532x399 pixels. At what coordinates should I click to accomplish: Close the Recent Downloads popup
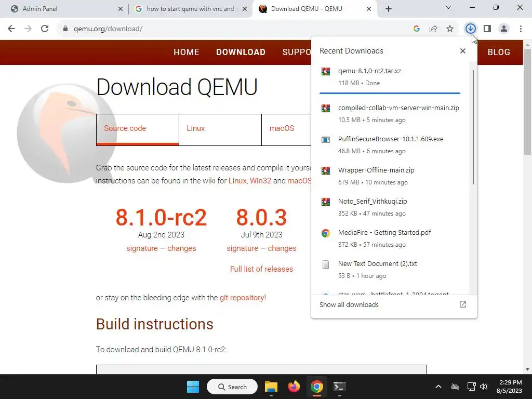[x=463, y=51]
